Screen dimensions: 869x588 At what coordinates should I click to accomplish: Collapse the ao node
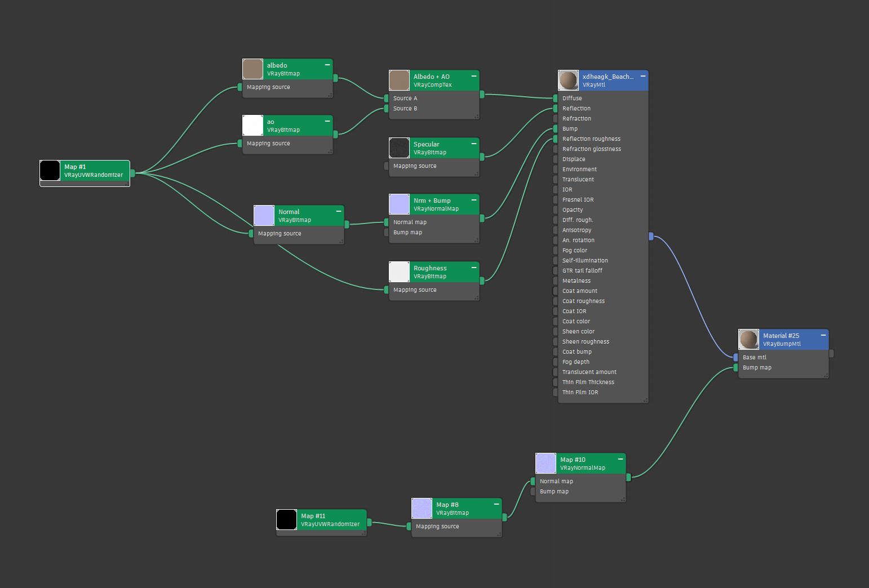pos(327,121)
